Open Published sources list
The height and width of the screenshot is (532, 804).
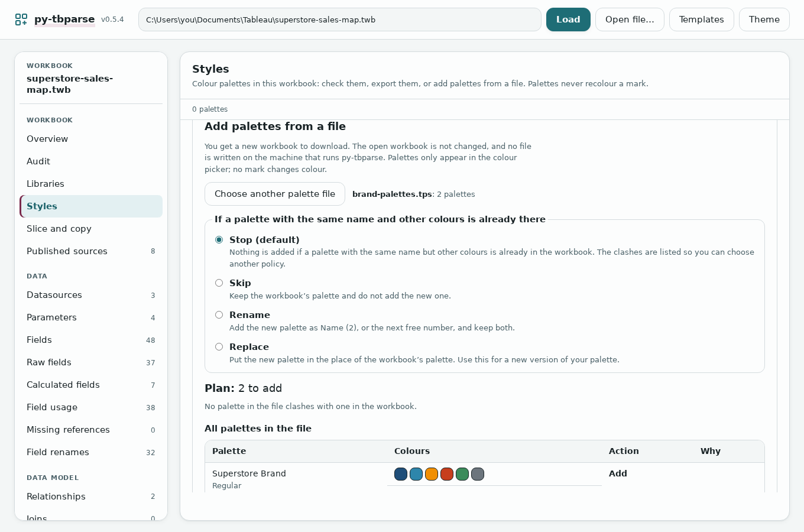pyautogui.click(x=91, y=251)
